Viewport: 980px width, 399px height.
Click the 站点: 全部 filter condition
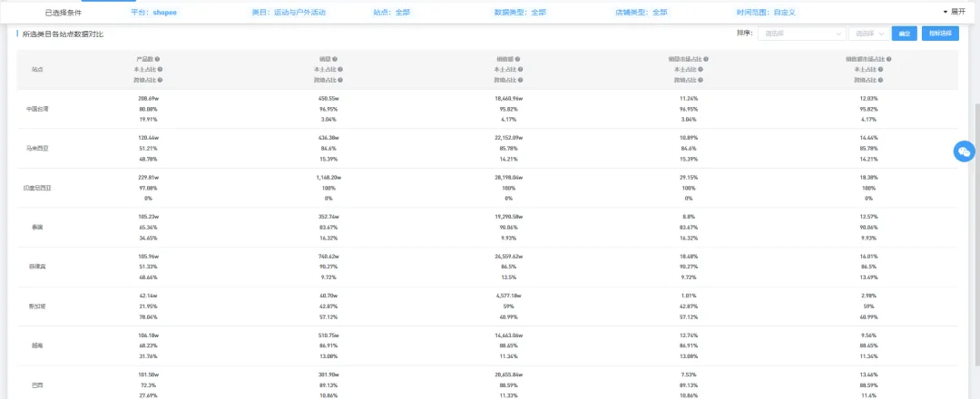pyautogui.click(x=394, y=12)
